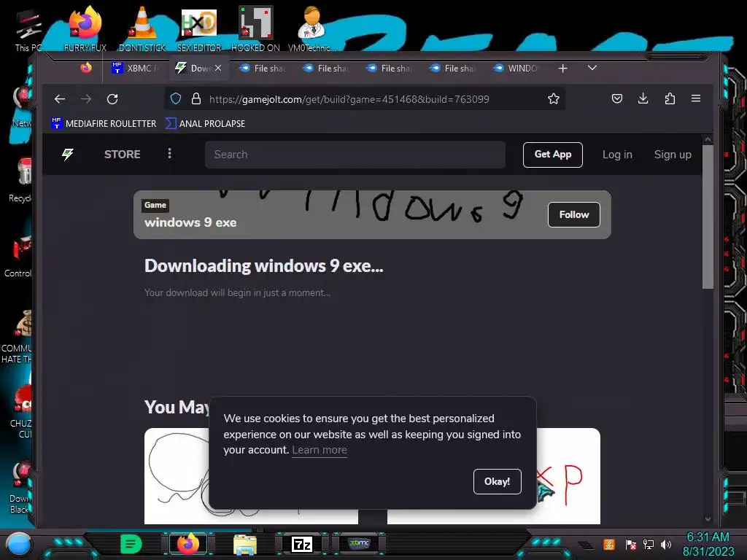This screenshot has width=747, height=560.
Task: Open the Start orb on taskbar
Action: tap(19, 544)
